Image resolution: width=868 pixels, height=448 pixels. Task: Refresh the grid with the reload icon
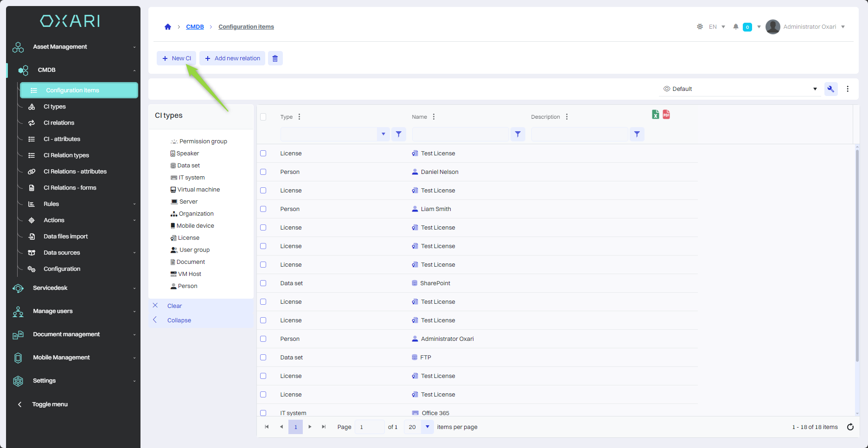tap(850, 427)
